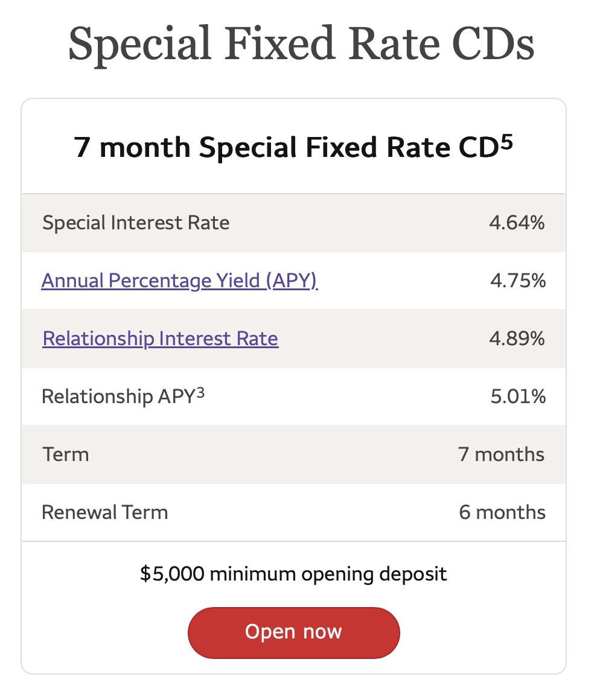Select the 6 months renewal value
This screenshot has width=594, height=700.
(502, 512)
